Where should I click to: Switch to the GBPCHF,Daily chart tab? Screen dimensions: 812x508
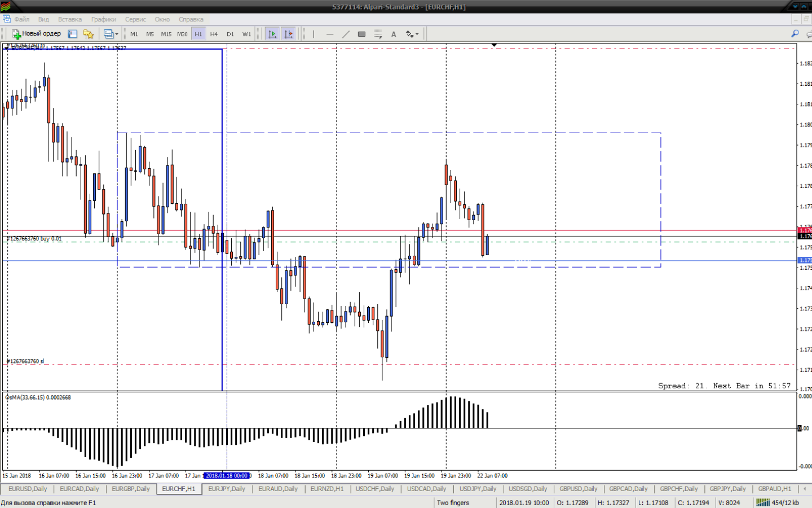(x=679, y=489)
